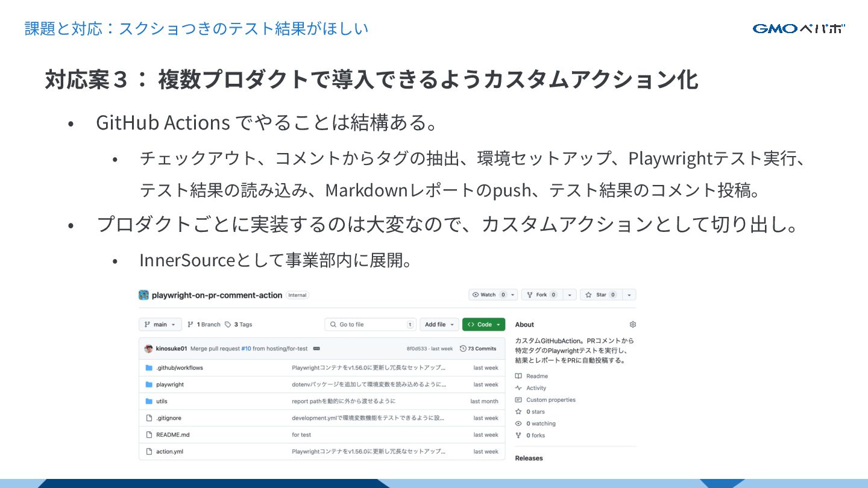Open the Activity link
Image resolution: width=868 pixels, height=488 pixels.
[x=536, y=388]
